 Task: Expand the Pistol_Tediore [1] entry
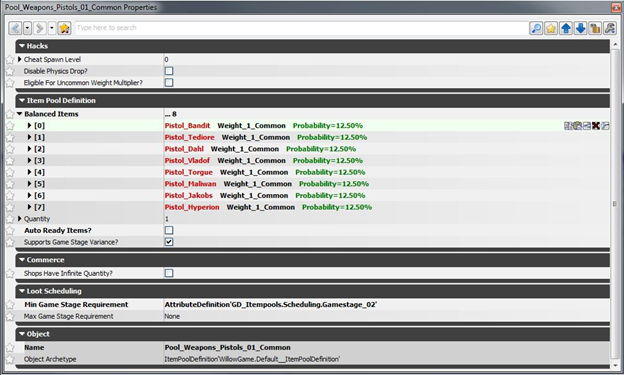29,137
